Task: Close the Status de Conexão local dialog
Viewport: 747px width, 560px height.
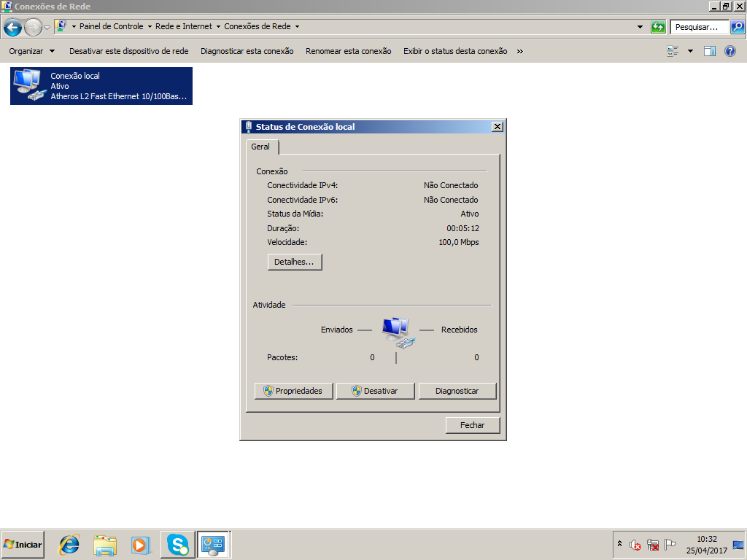Action: (x=498, y=127)
